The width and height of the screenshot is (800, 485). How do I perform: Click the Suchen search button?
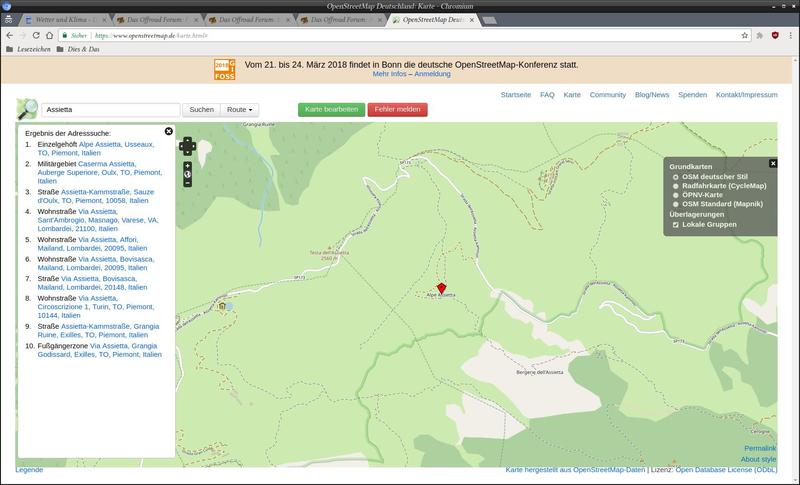coord(202,110)
